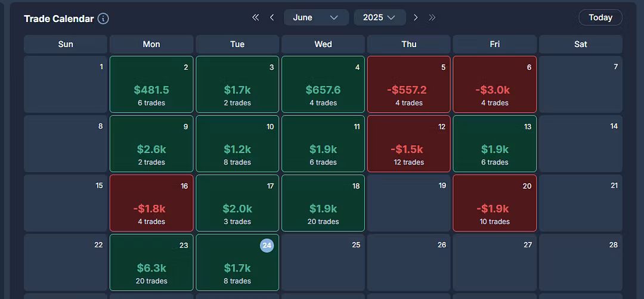Click the info icon beside Trade Calendar
The image size is (644, 299).
click(103, 18)
